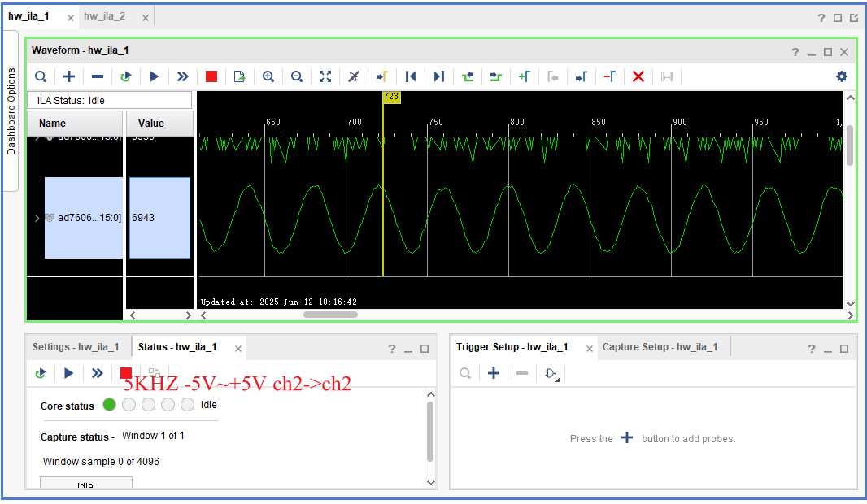The height and width of the screenshot is (504, 867).
Task: Help icon in Trigger Setup panel header
Action: [811, 349]
